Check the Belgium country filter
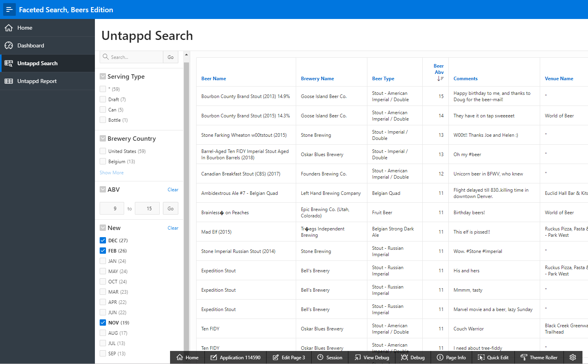The height and width of the screenshot is (364, 588). (103, 161)
